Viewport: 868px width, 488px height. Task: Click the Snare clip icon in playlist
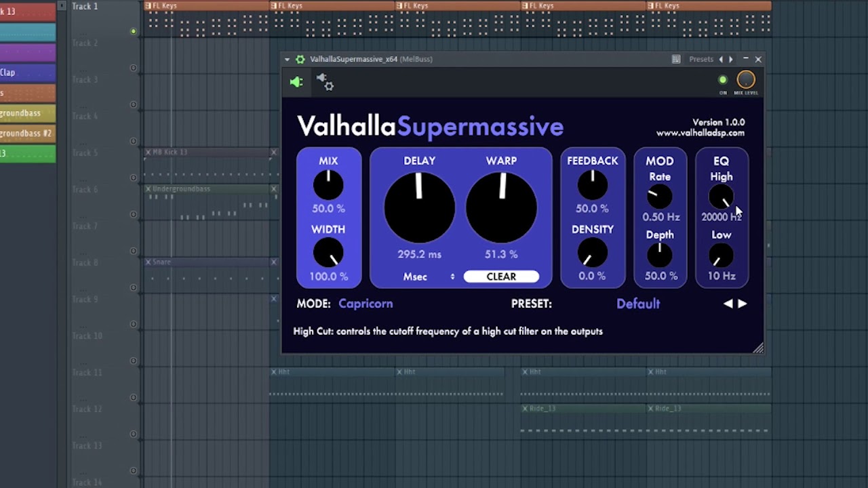(148, 262)
